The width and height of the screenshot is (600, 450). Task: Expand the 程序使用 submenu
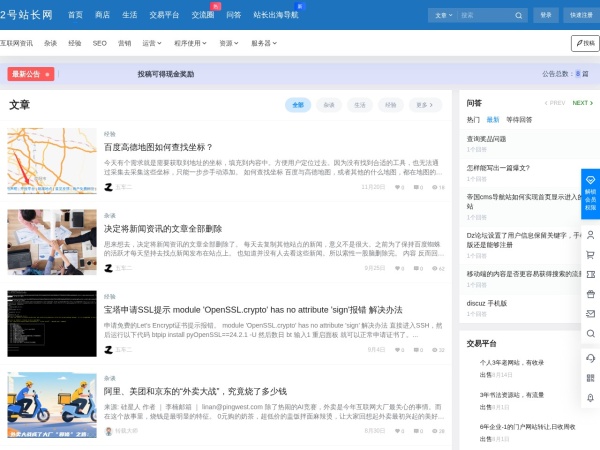[190, 43]
